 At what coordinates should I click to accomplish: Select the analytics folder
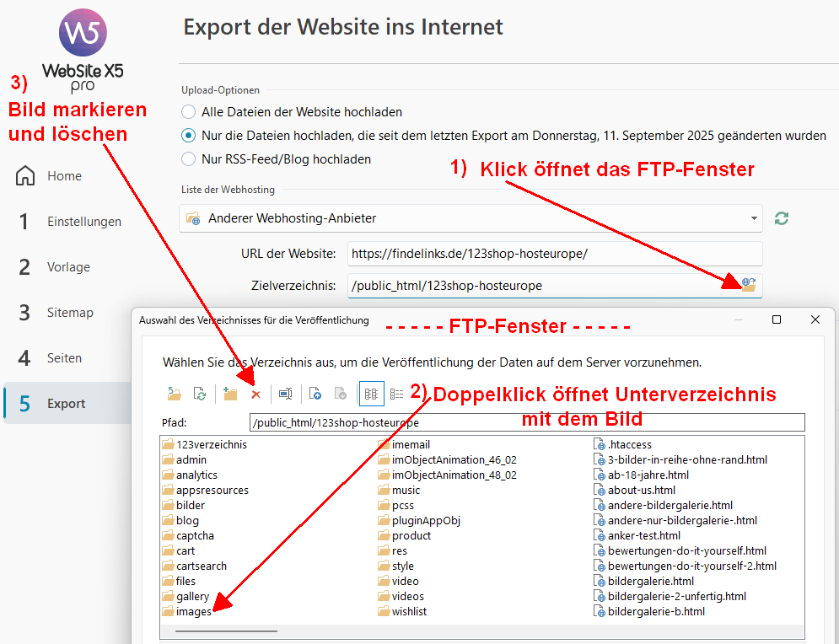(x=190, y=475)
